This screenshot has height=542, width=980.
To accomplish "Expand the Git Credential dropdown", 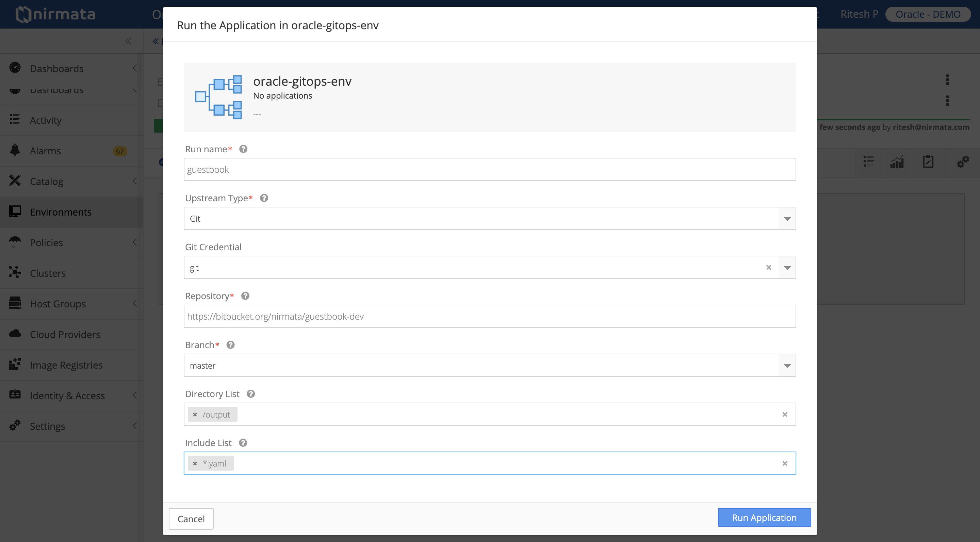I will tap(787, 267).
